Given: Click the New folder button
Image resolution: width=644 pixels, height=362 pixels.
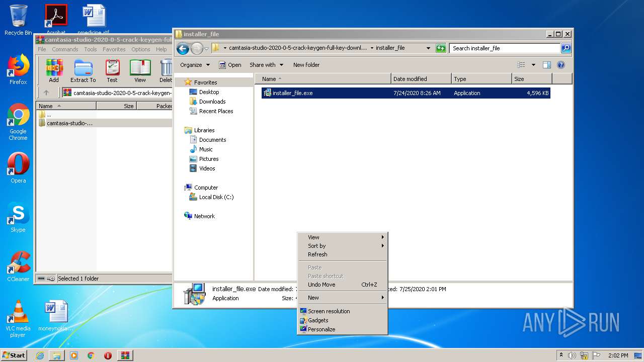Looking at the screenshot, I should pyautogui.click(x=306, y=65).
